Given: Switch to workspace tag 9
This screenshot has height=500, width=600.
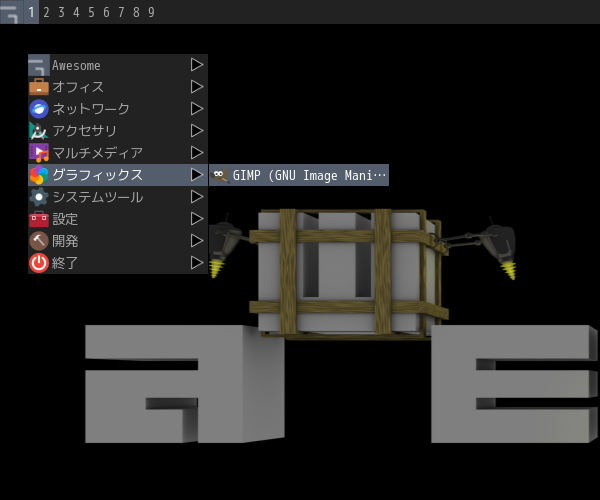Looking at the screenshot, I should click(x=151, y=12).
